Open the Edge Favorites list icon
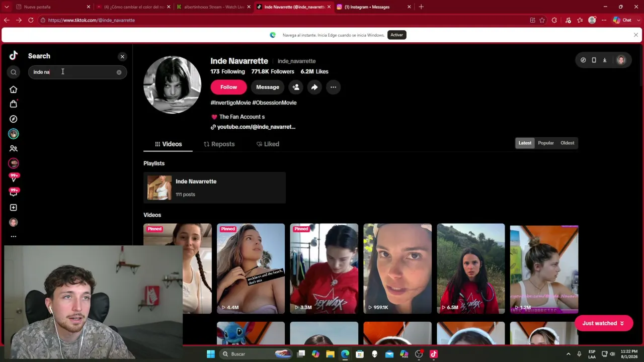The image size is (644, 362). point(580,20)
